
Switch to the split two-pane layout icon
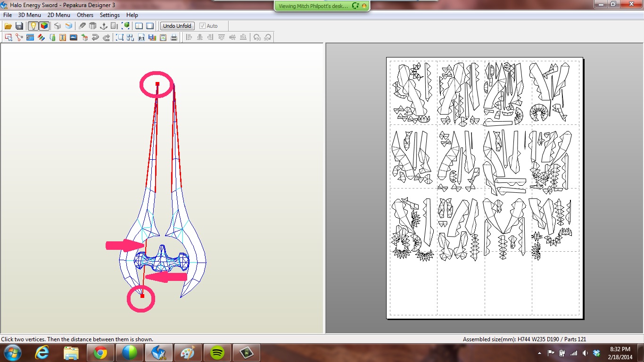[x=139, y=26]
